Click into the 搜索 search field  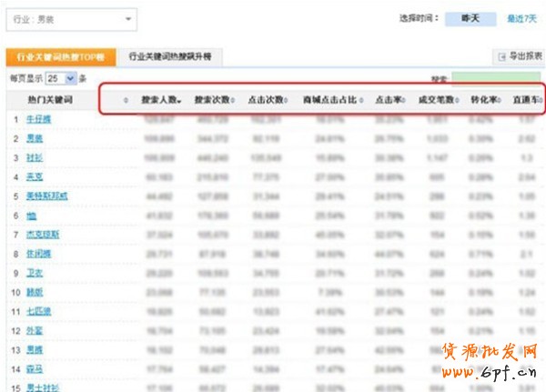tap(496, 79)
